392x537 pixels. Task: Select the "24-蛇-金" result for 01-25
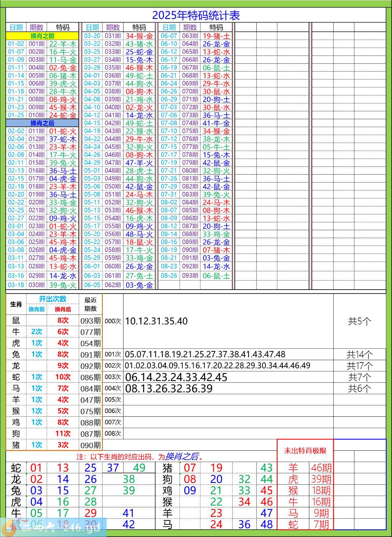63,115
